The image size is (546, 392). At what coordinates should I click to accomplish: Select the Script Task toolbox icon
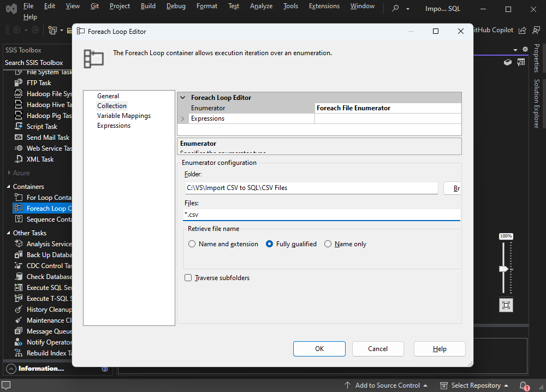(19, 126)
